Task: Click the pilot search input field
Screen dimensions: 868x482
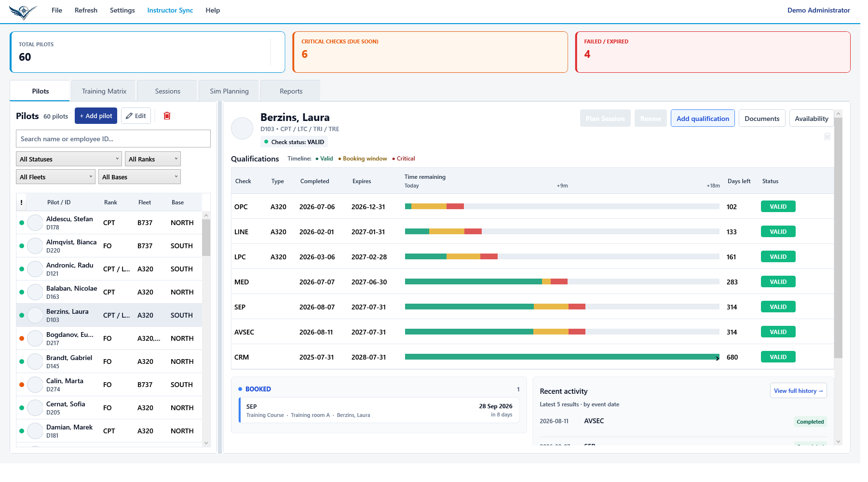Action: point(113,139)
